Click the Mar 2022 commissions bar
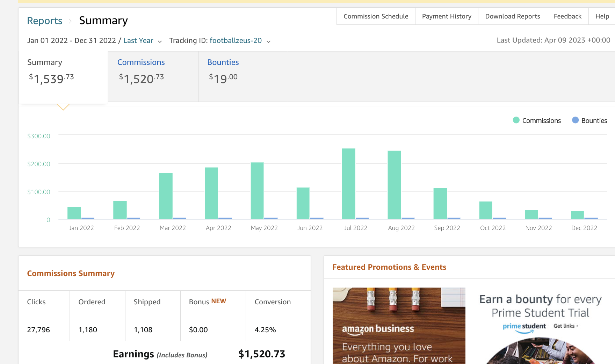Screen dimensions: 615x364 click(x=166, y=196)
